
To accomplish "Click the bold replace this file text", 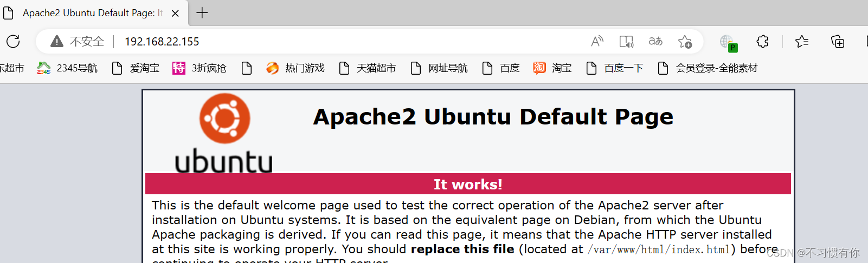I will (462, 249).
